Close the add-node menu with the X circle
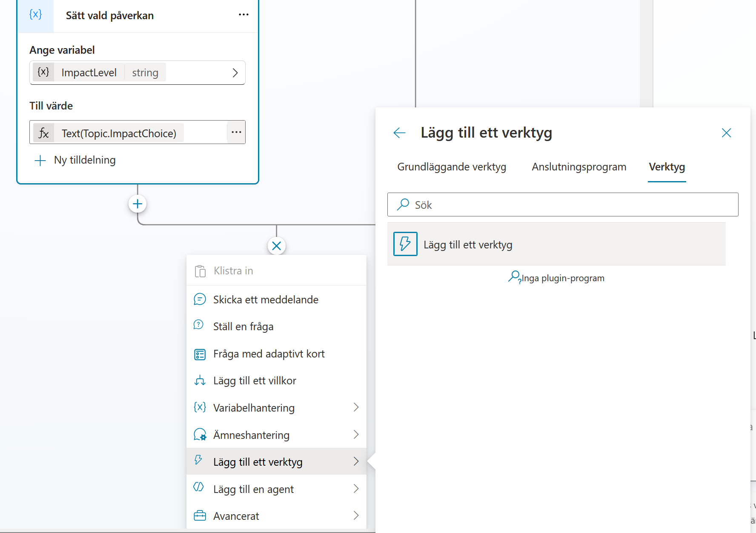The height and width of the screenshot is (533, 756). tap(277, 246)
